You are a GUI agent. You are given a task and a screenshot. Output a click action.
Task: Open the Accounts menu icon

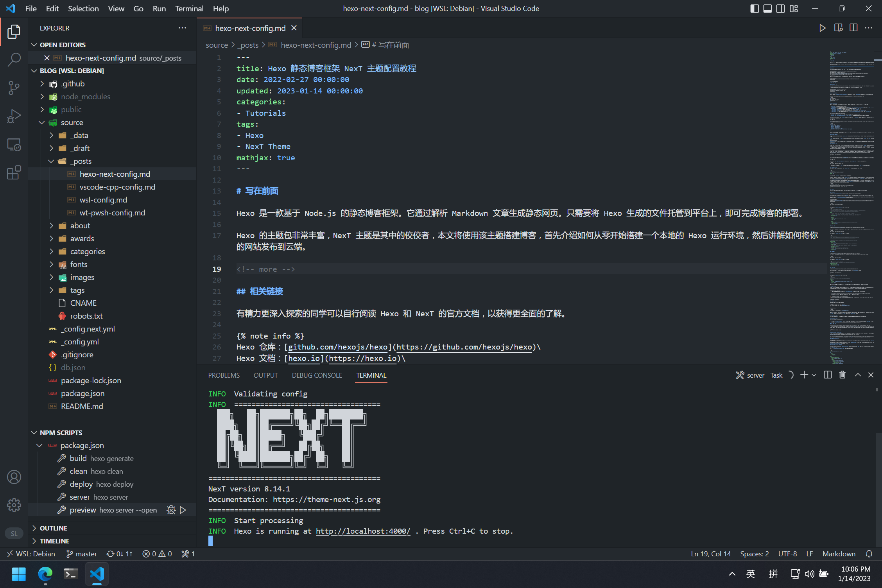(14, 477)
